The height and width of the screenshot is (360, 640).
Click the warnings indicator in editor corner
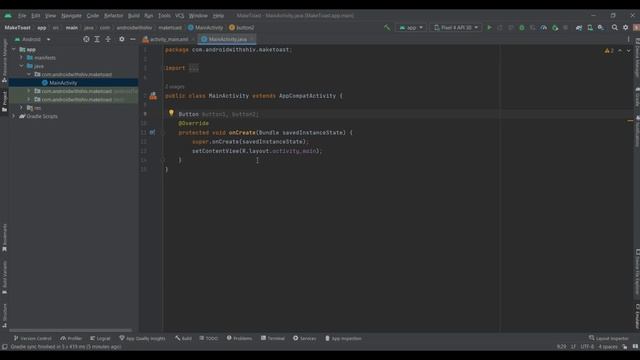point(609,51)
